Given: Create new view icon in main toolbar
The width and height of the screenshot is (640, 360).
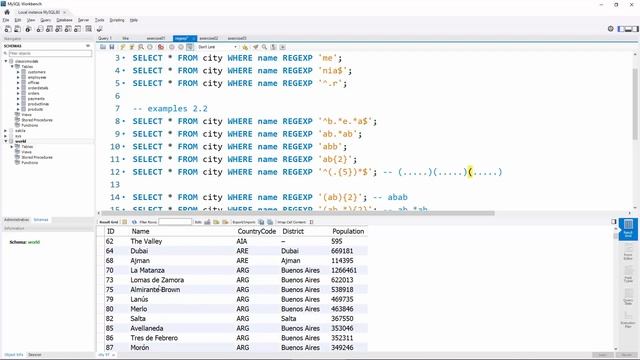Looking at the screenshot, I should coord(59,29).
